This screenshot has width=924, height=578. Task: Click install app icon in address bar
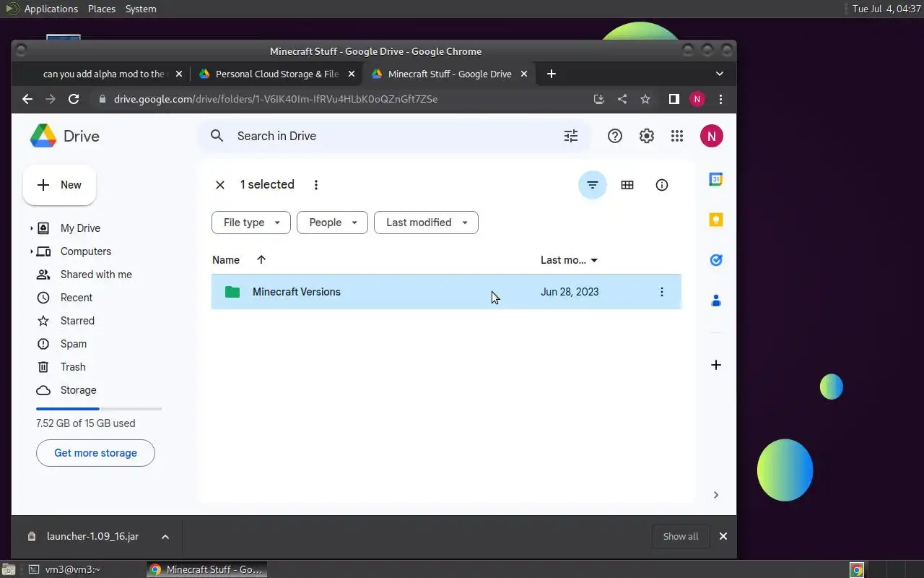click(x=598, y=99)
